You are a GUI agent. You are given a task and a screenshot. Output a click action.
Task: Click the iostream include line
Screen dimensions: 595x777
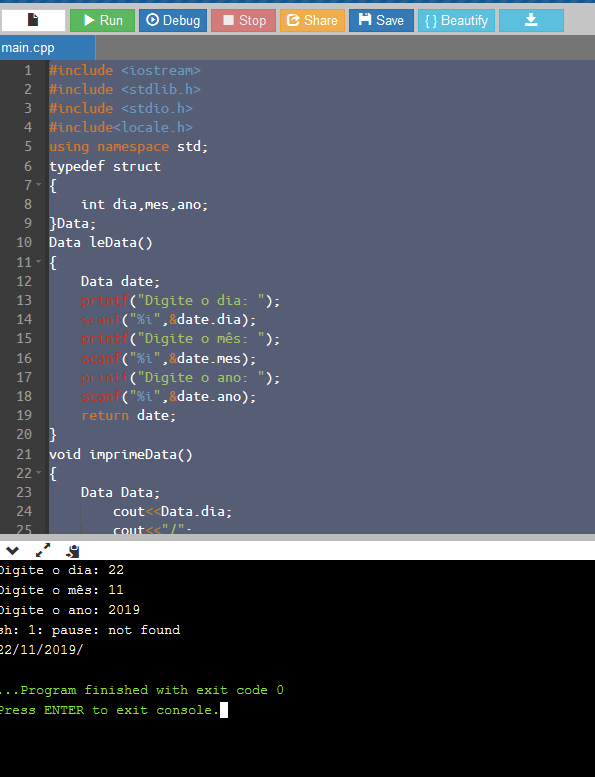[124, 70]
